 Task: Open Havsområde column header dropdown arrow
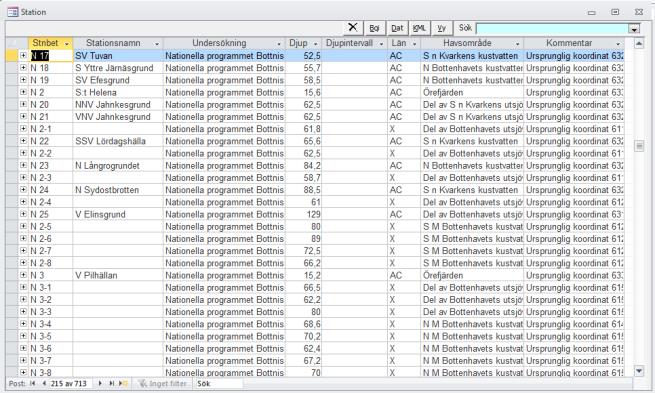(518, 43)
